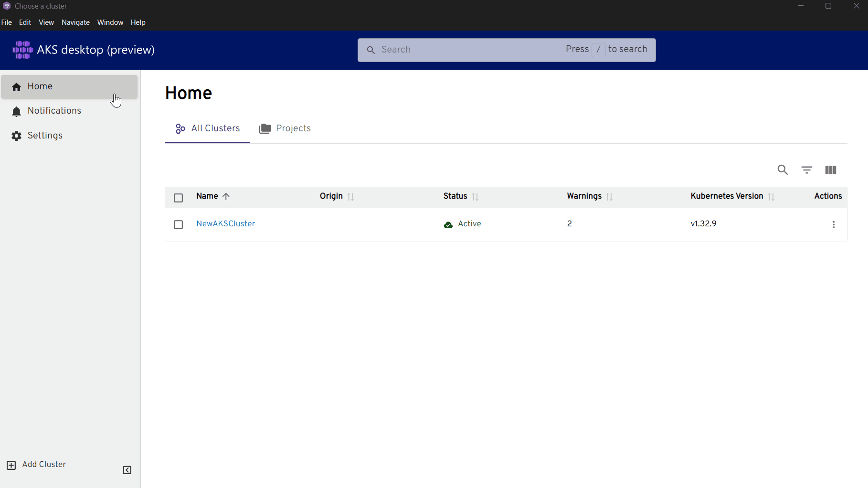Open Notifications in the sidebar
Screen dimensions: 868x488
69,111
